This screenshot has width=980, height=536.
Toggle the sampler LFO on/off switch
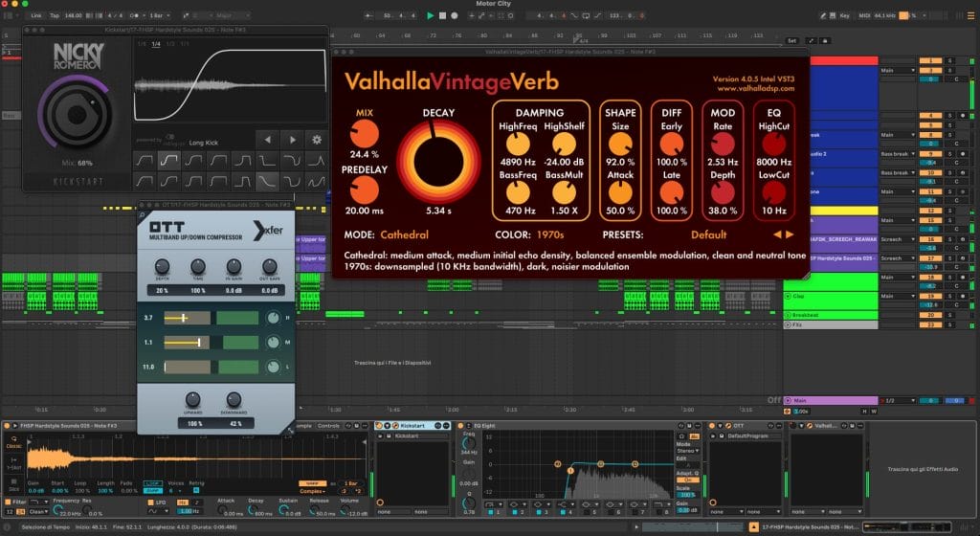click(x=150, y=502)
